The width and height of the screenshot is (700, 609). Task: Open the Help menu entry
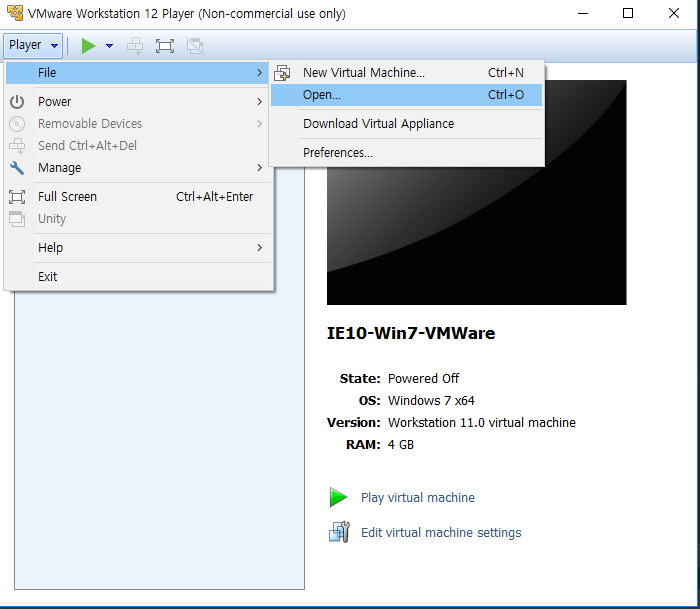137,248
